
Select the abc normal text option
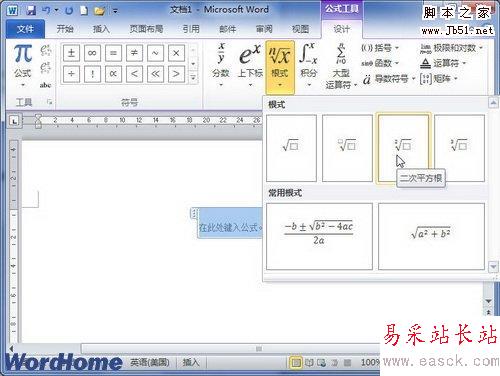[x=45, y=85]
